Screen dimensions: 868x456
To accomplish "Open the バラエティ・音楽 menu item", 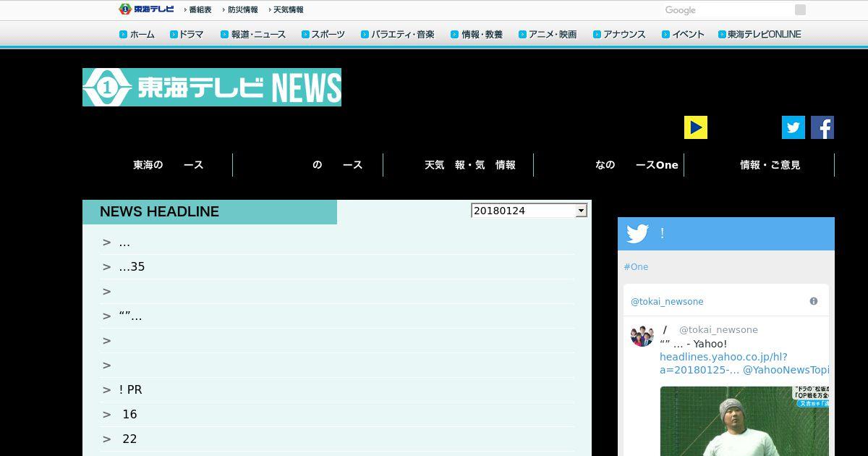I will click(x=398, y=34).
